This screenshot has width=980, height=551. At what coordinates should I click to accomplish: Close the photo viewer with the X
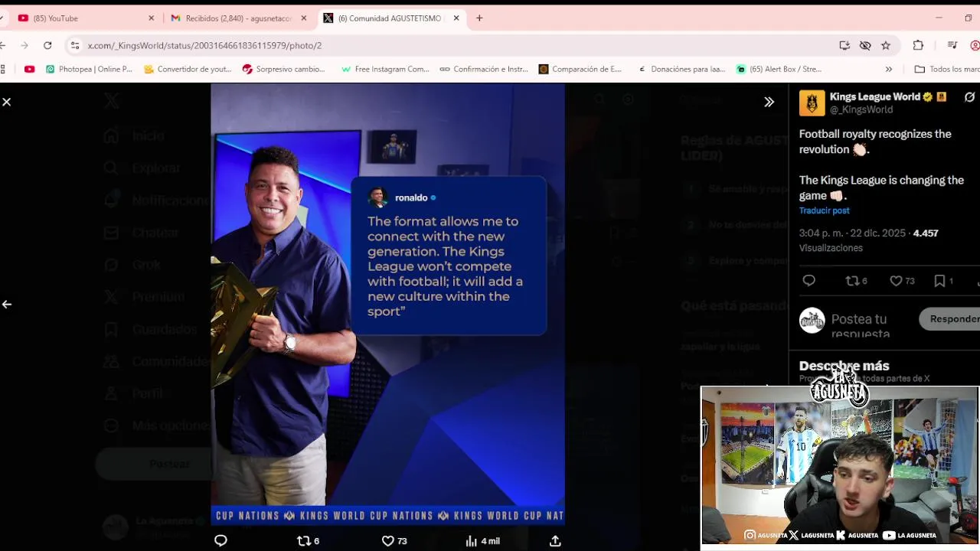(x=6, y=102)
